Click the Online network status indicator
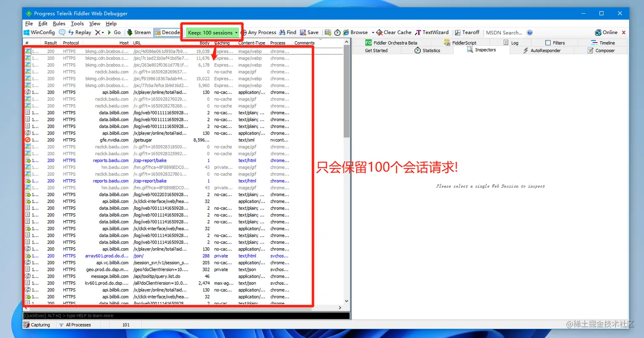This screenshot has height=338, width=644. click(x=606, y=32)
